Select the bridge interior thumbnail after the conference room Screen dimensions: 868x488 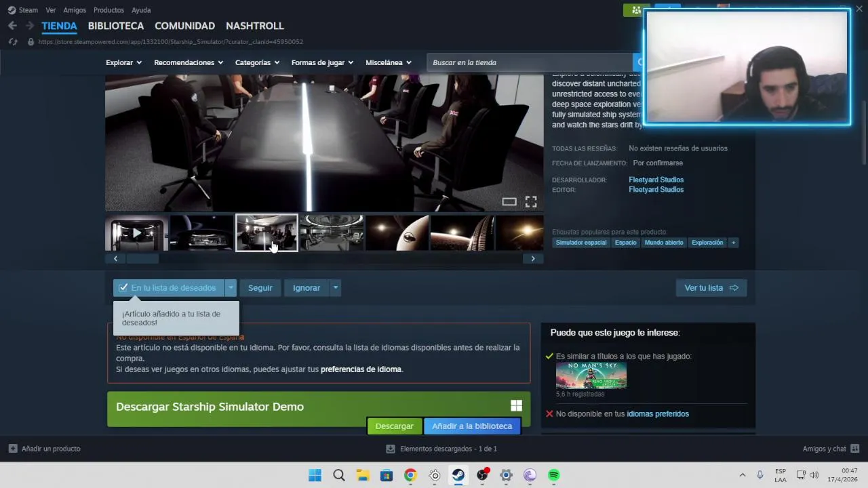[x=332, y=233]
